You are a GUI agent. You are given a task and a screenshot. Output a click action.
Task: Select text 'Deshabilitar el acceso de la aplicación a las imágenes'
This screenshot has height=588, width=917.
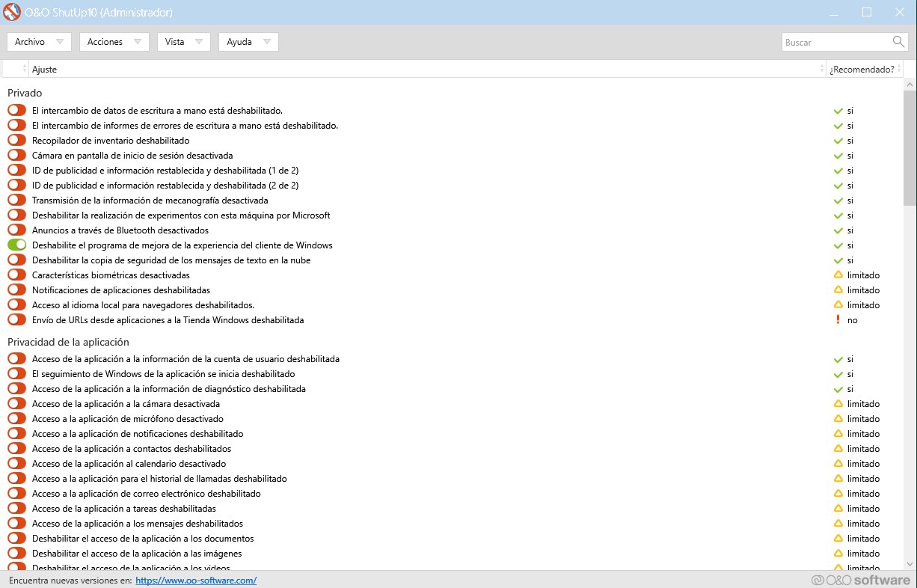pyautogui.click(x=137, y=554)
